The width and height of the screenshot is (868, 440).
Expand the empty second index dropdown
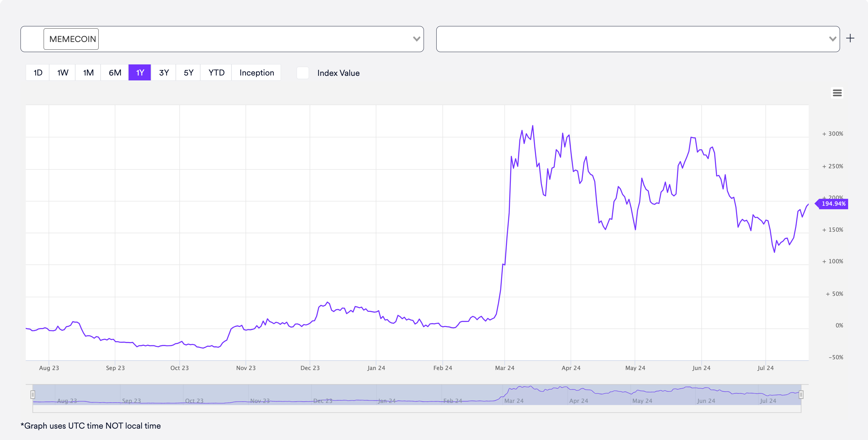point(832,39)
